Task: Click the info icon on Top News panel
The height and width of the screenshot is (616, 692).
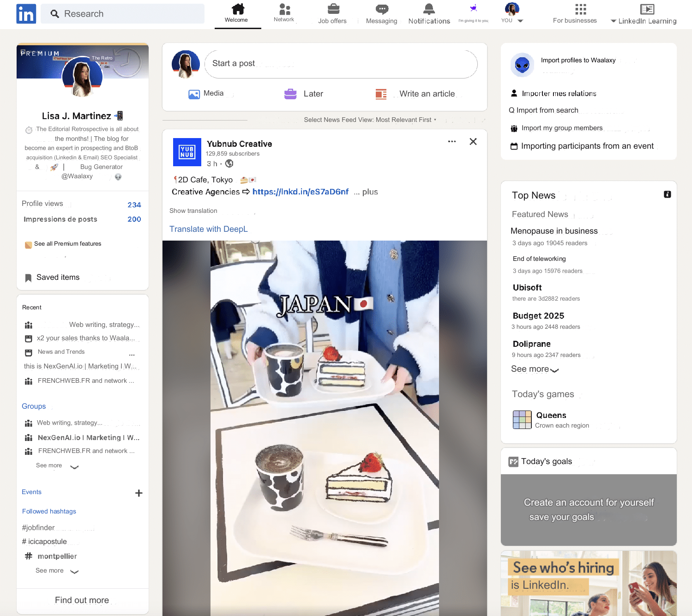Action: [x=667, y=194]
